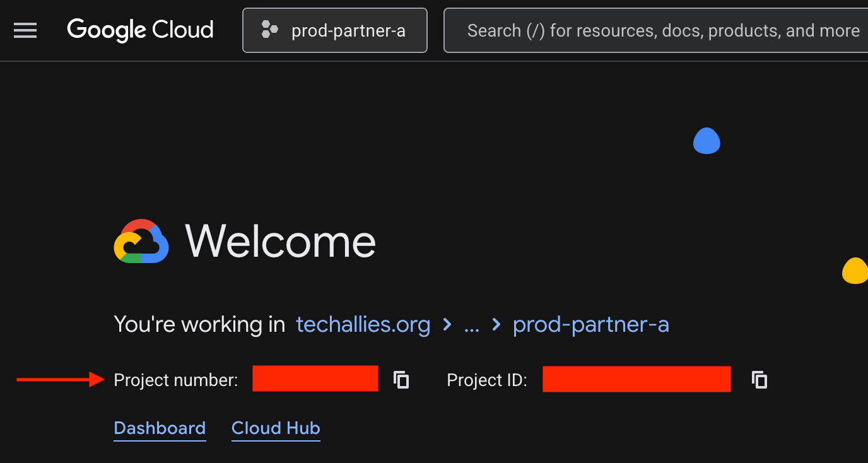Open the prod-partner-a project picker

click(x=335, y=30)
